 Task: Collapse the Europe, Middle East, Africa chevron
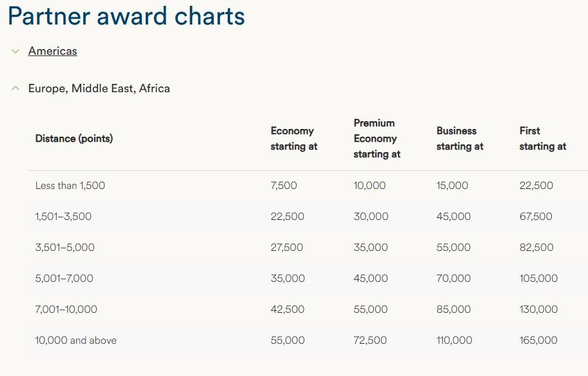15,88
